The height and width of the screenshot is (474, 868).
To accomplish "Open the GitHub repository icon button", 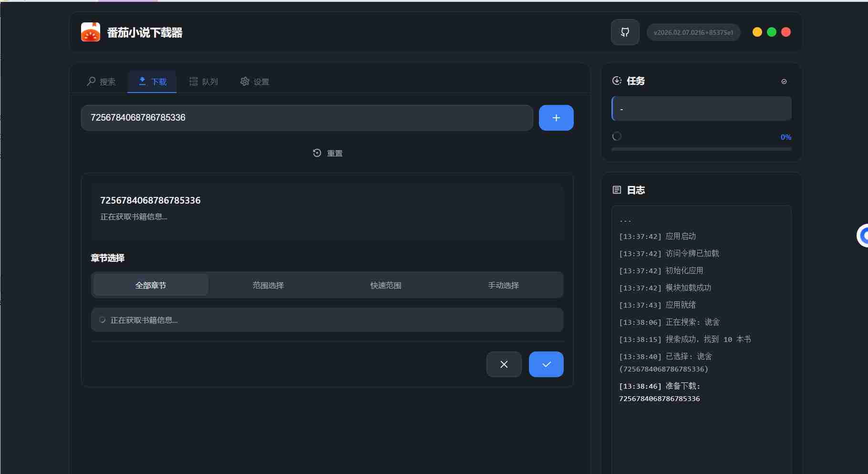I will coord(625,32).
